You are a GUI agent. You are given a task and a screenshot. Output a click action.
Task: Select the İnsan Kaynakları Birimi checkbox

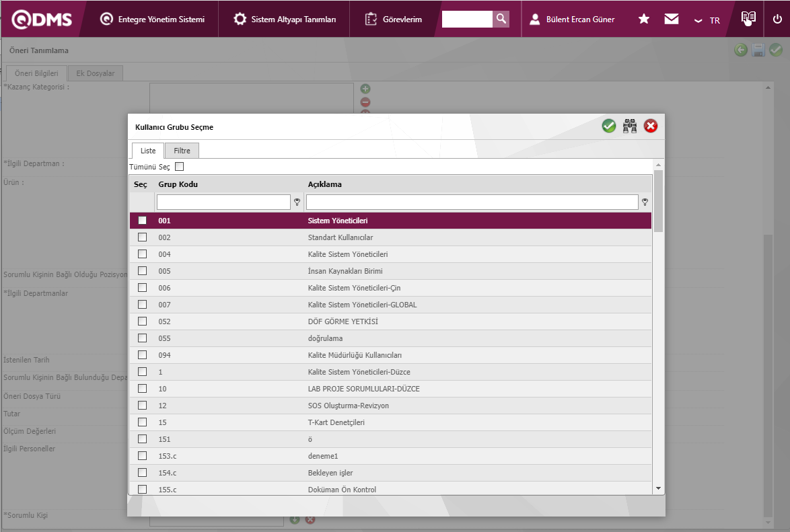pos(142,271)
